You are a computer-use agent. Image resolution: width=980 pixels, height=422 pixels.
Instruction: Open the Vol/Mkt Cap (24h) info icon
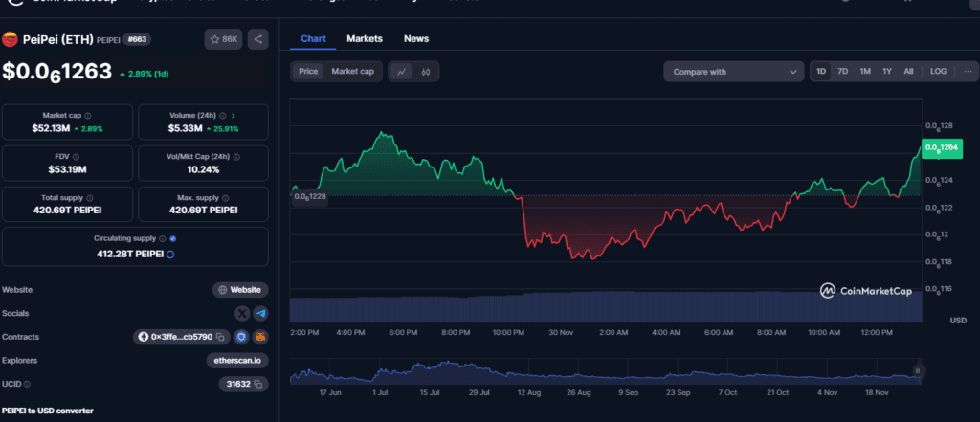pos(236,157)
